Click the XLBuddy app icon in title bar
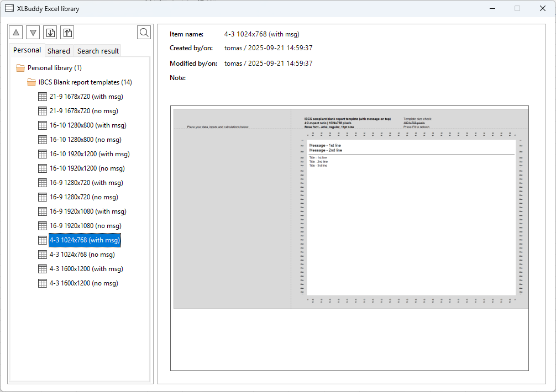 (9, 8)
